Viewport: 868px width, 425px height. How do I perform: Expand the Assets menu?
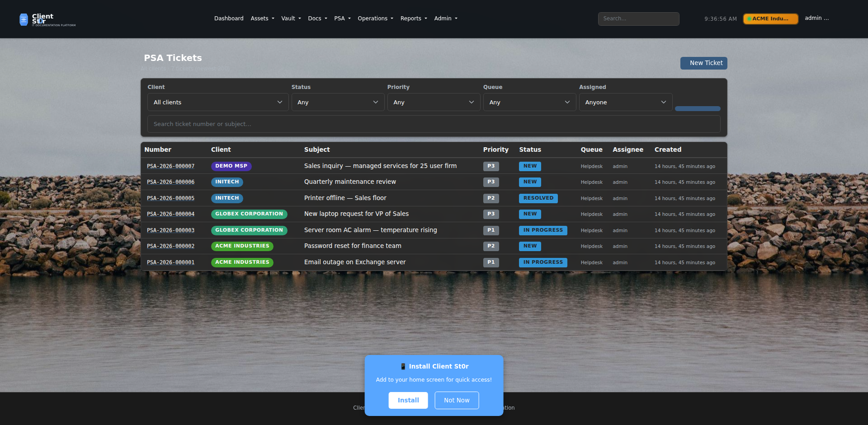pos(262,19)
